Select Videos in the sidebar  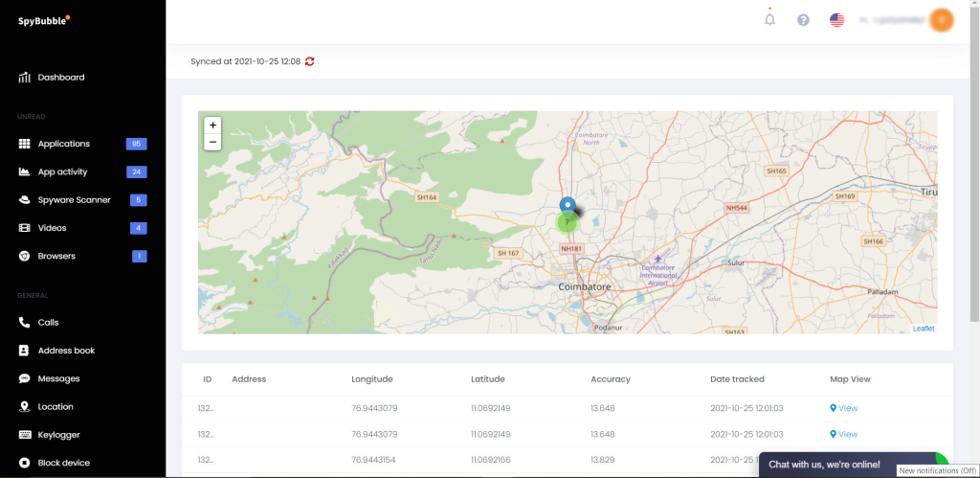coord(53,228)
